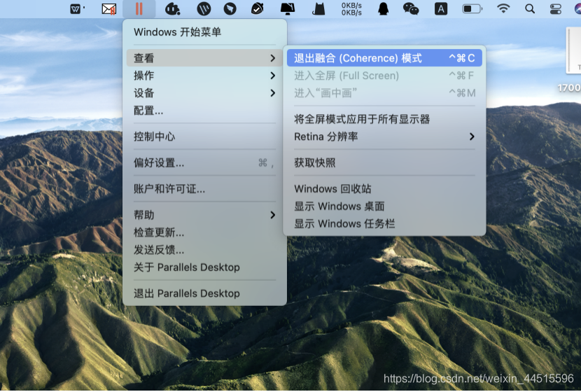Switch input source via the A icon
The image size is (581, 392).
(x=441, y=8)
